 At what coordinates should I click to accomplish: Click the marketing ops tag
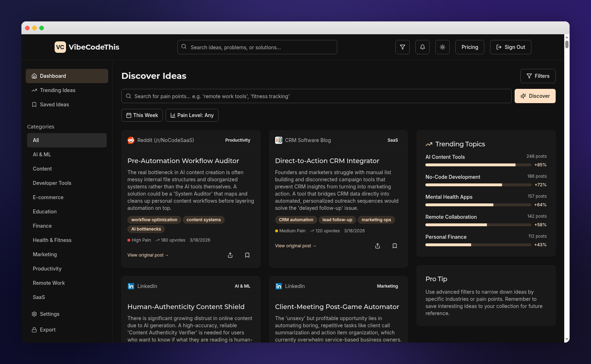point(376,220)
